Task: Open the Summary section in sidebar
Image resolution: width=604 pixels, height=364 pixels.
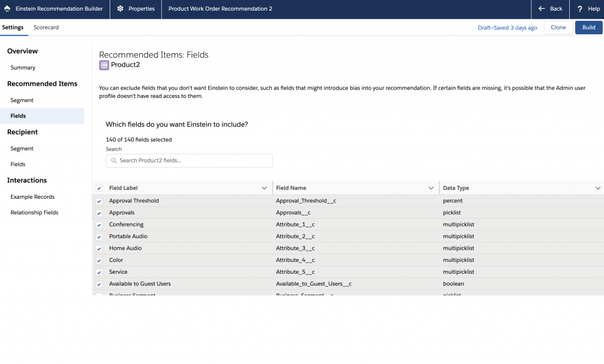Action: [x=23, y=68]
